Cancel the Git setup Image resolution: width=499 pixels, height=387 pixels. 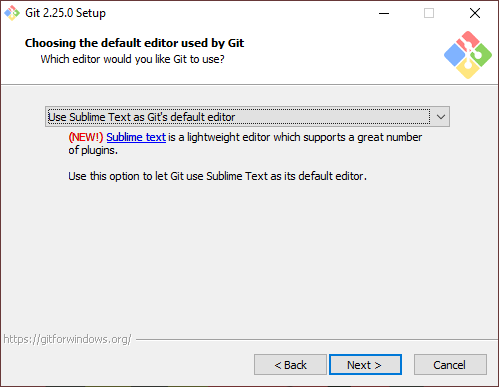pos(450,365)
